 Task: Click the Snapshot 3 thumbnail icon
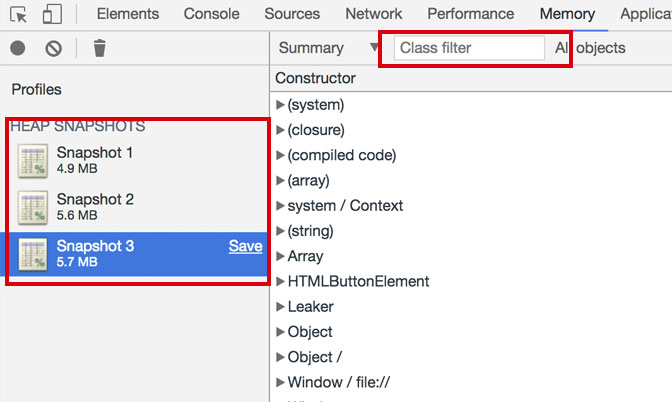point(34,253)
